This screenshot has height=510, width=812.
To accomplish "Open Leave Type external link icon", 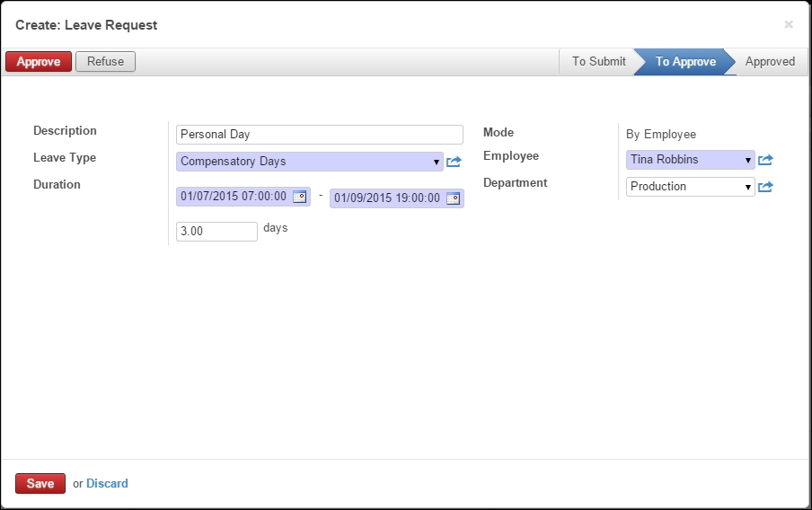I will [x=454, y=162].
